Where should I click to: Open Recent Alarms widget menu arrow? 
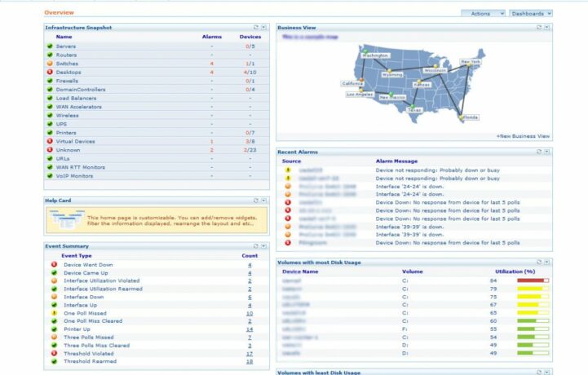[x=546, y=152]
